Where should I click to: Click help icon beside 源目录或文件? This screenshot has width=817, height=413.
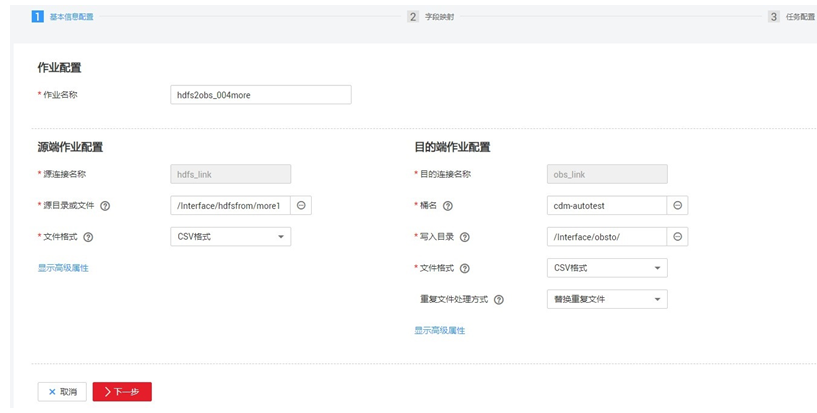coord(105,206)
